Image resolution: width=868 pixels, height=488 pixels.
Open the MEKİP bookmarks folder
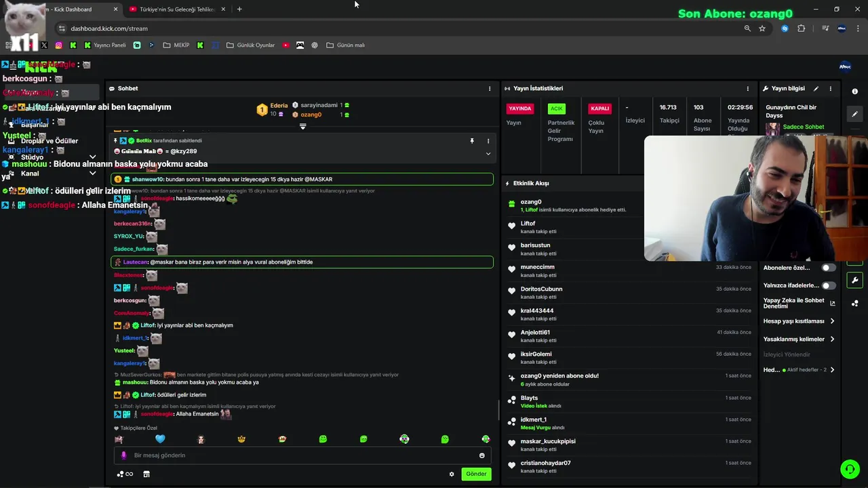176,45
